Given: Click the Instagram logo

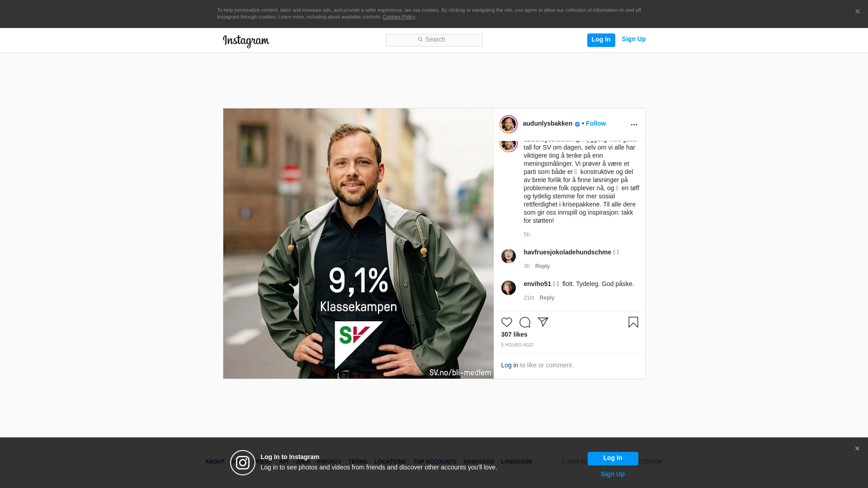Looking at the screenshot, I should [246, 41].
